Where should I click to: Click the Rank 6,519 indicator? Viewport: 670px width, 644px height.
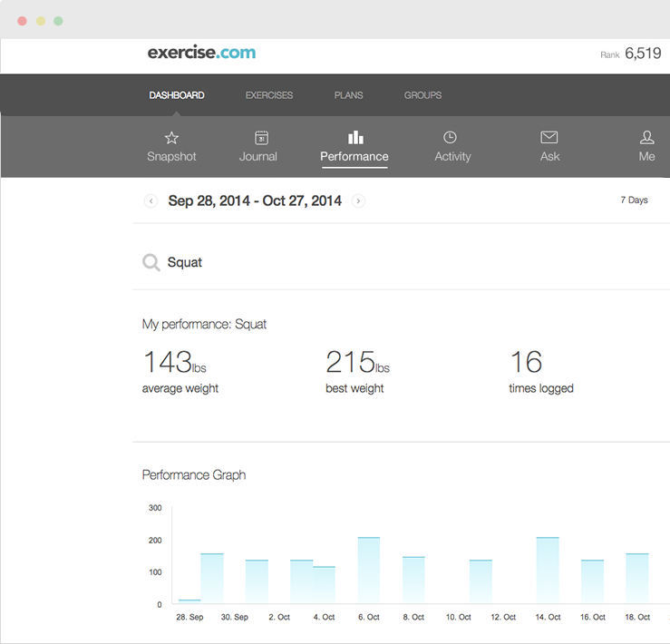[631, 54]
